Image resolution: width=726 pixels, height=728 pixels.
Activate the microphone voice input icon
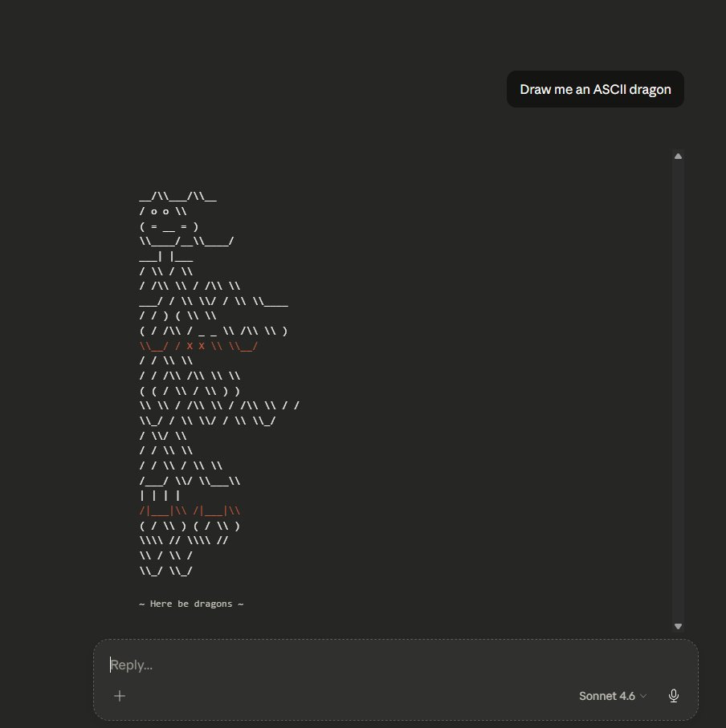tap(674, 696)
